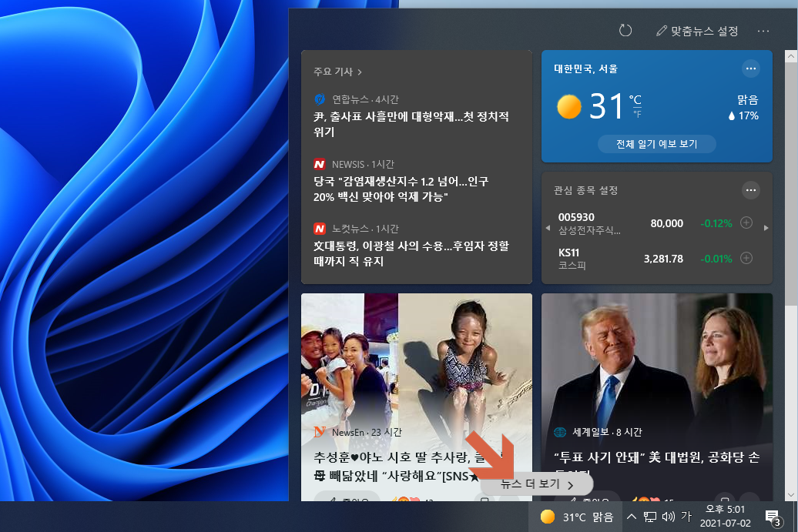This screenshot has height=532, width=798.
Task: Open the 연합뉴스 headline about 尹 출사표
Action: (411, 124)
